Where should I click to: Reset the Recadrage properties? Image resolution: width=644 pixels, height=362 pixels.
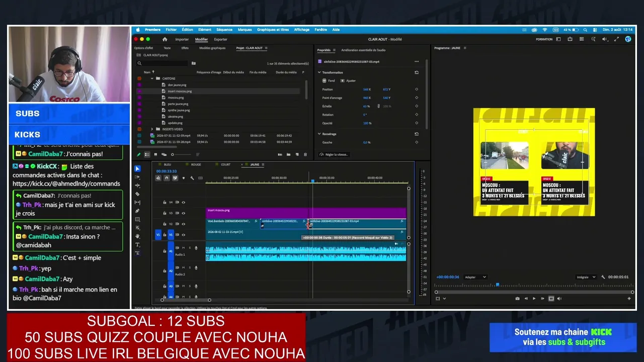[x=417, y=134]
